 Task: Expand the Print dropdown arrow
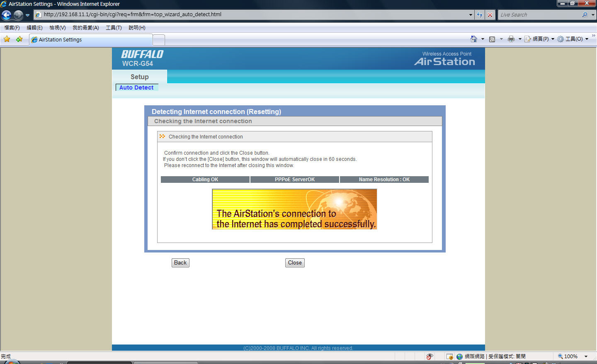520,39
